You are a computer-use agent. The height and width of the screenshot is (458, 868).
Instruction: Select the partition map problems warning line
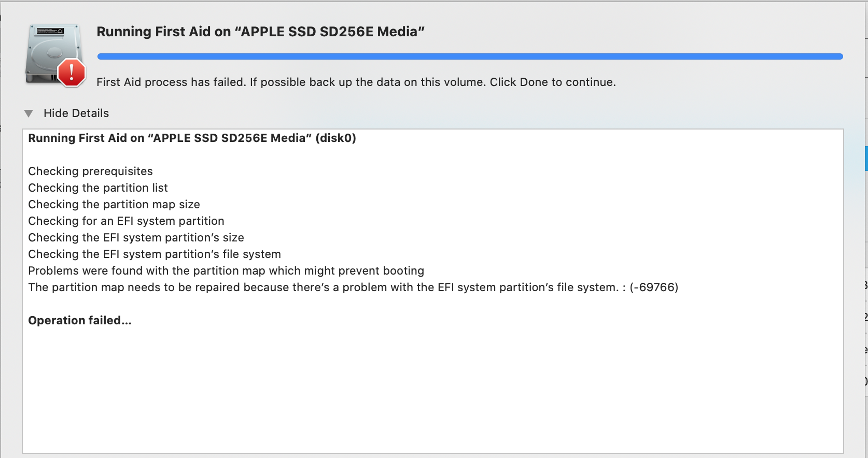226,270
